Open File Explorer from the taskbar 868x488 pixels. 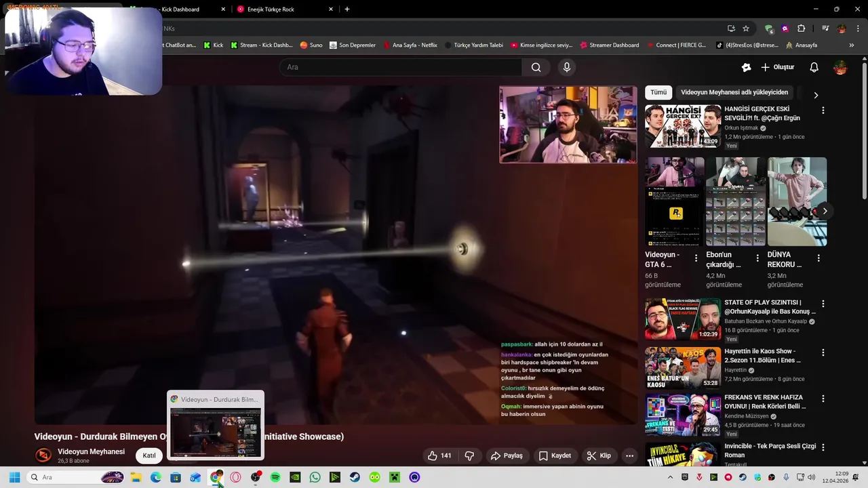coord(136,477)
